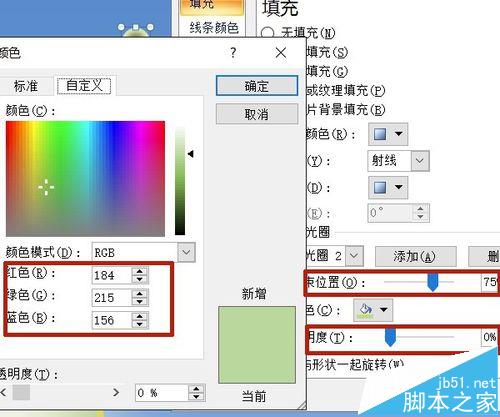Click the 新增 color preview swatch
This screenshot has width=500, height=417.
[x=257, y=345]
